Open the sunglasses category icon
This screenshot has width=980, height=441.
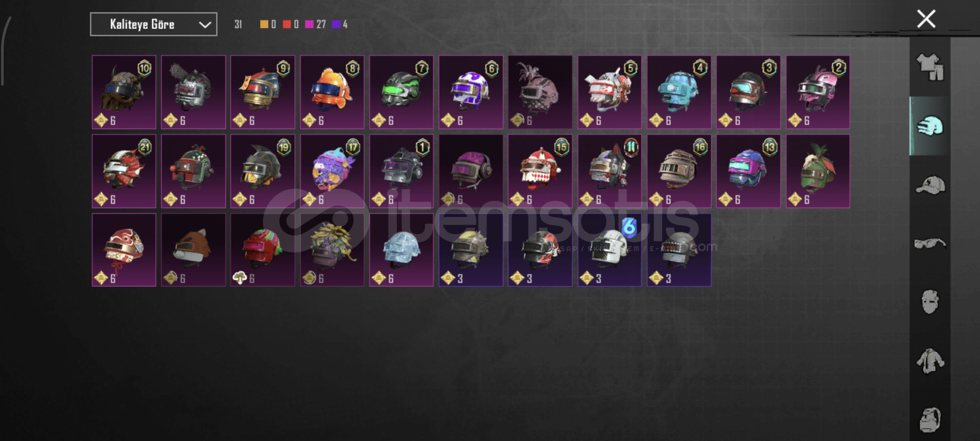[930, 244]
